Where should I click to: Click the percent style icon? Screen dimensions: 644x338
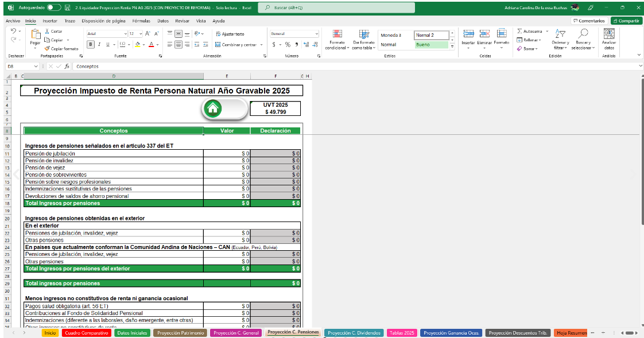[x=288, y=44]
